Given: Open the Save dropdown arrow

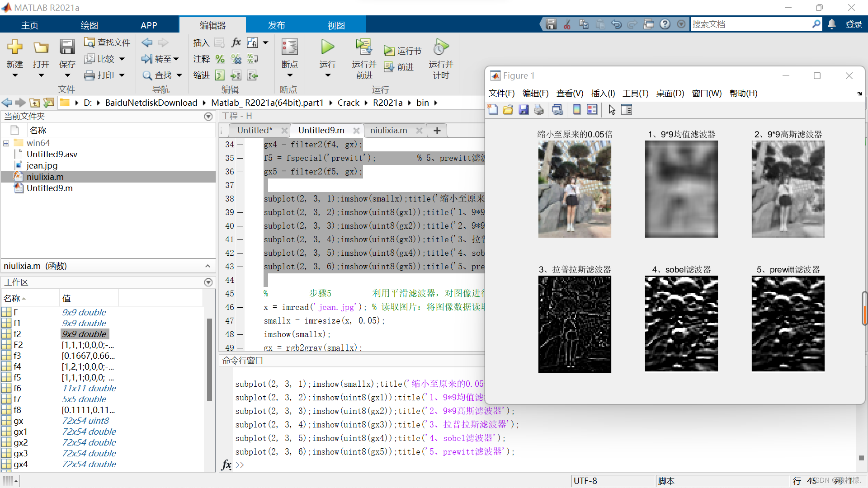Looking at the screenshot, I should tap(67, 75).
